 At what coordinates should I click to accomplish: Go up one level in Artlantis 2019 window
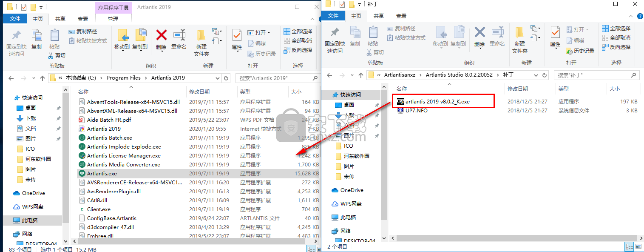(43, 78)
